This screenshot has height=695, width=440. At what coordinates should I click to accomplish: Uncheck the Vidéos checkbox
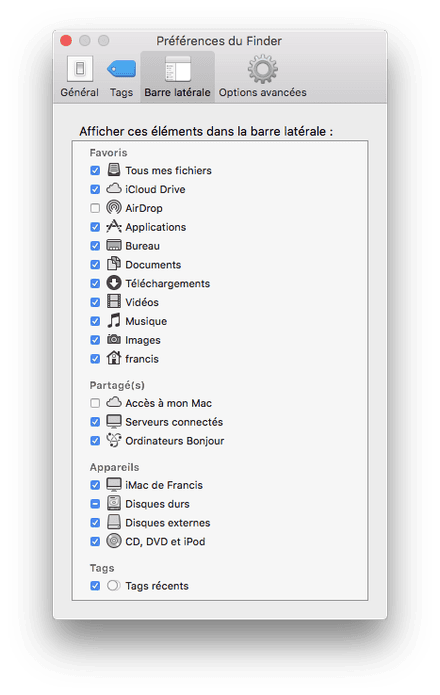click(x=95, y=302)
